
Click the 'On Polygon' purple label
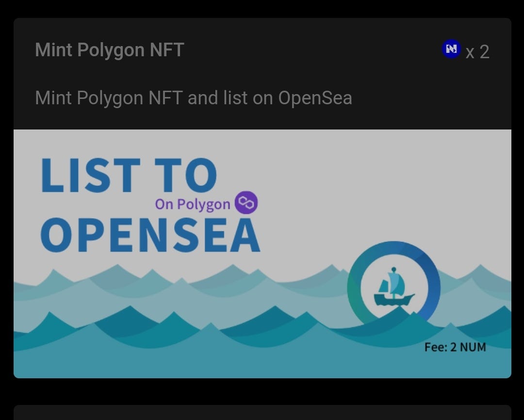[193, 204]
